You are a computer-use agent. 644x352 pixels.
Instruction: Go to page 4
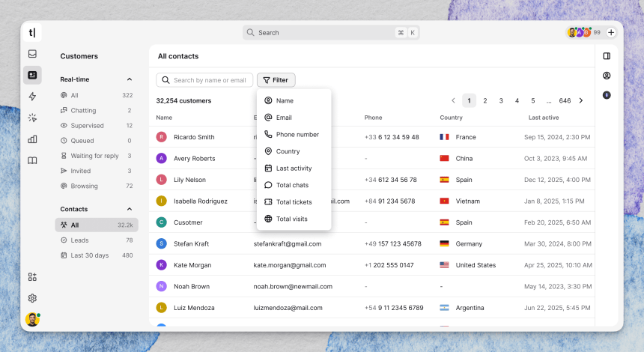click(517, 100)
